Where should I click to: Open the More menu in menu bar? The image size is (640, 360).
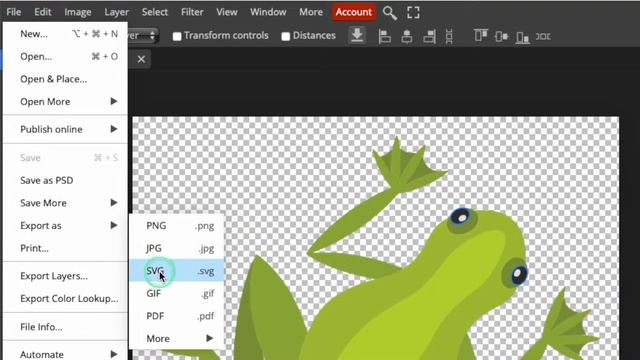pos(311,12)
